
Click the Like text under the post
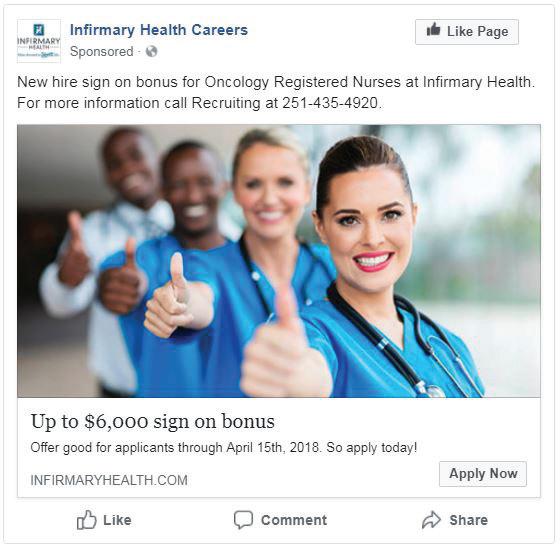(117, 520)
